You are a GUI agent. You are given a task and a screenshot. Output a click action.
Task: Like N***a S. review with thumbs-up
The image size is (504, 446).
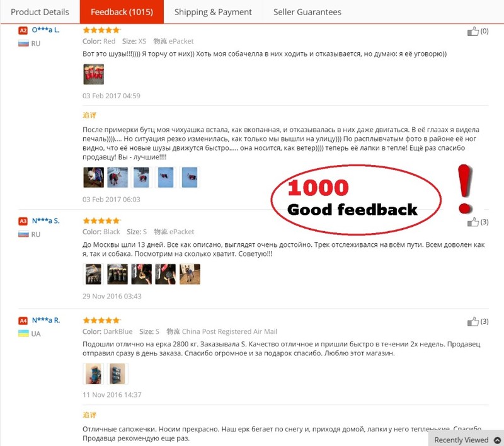coord(473,222)
